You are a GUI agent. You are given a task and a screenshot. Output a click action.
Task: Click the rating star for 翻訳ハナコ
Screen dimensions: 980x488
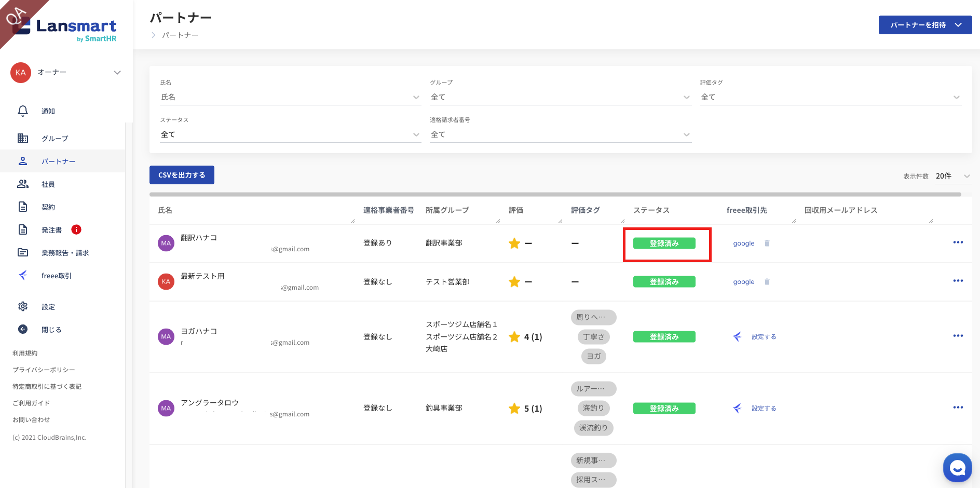click(x=514, y=243)
